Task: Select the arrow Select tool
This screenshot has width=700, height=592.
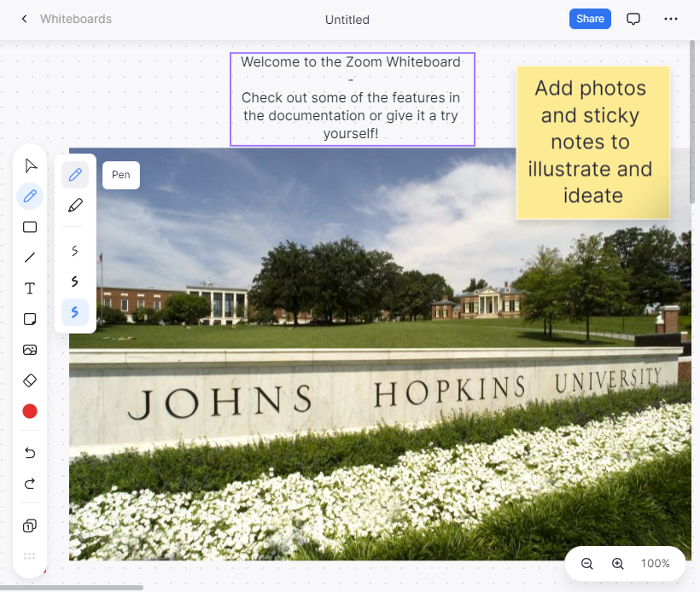Action: coord(30,166)
